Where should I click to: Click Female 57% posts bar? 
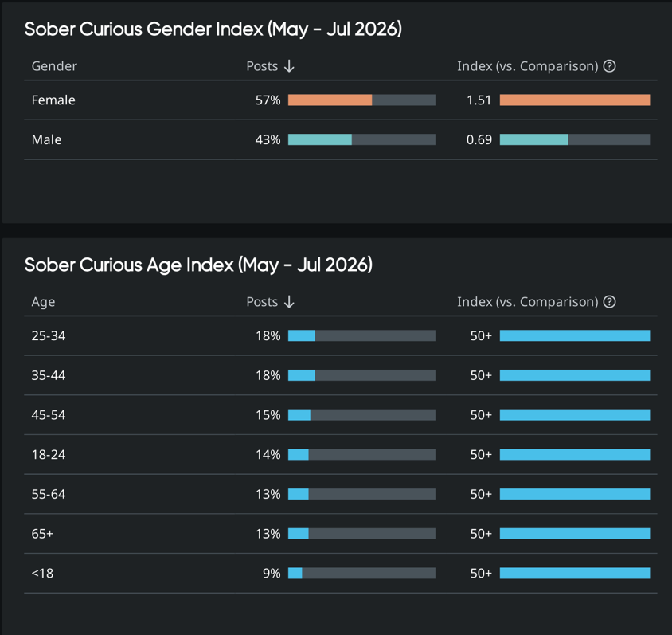click(361, 100)
